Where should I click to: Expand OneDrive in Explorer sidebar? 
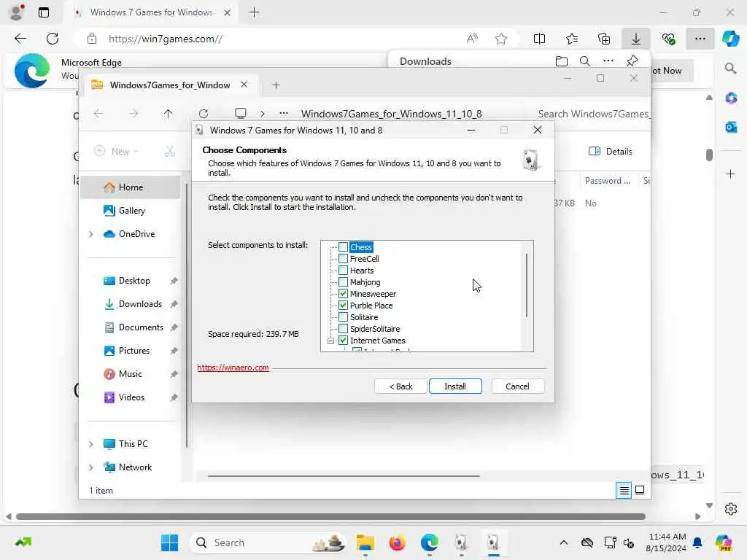tap(91, 234)
